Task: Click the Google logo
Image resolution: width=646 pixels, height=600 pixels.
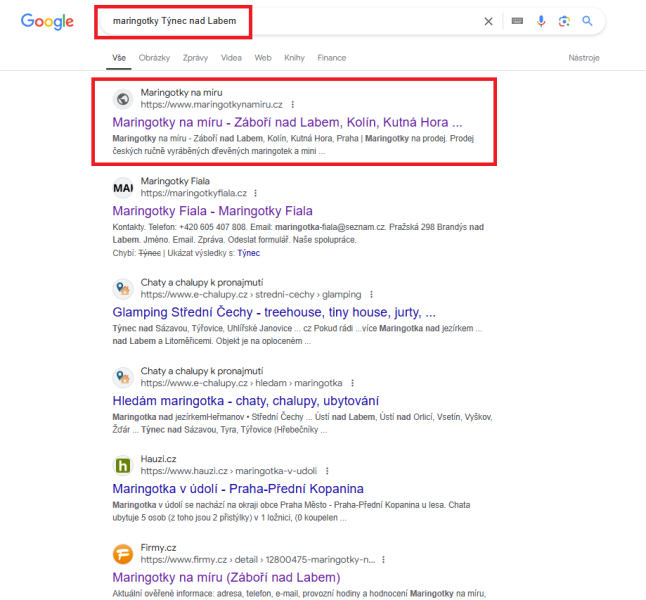Action: 47,21
